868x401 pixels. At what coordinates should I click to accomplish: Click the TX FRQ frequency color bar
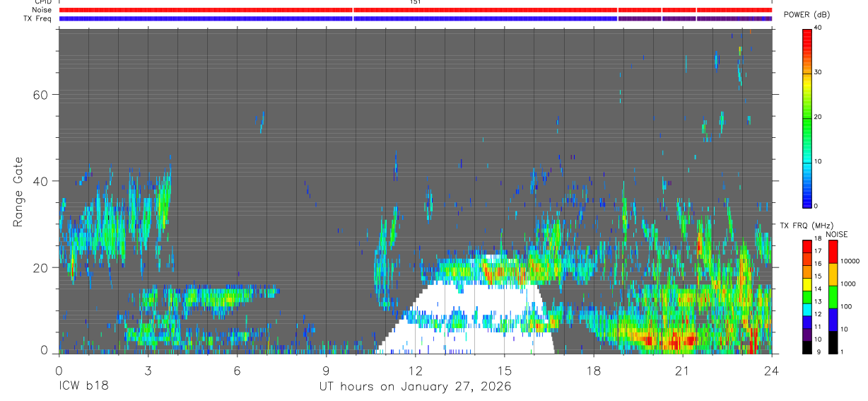(x=807, y=296)
